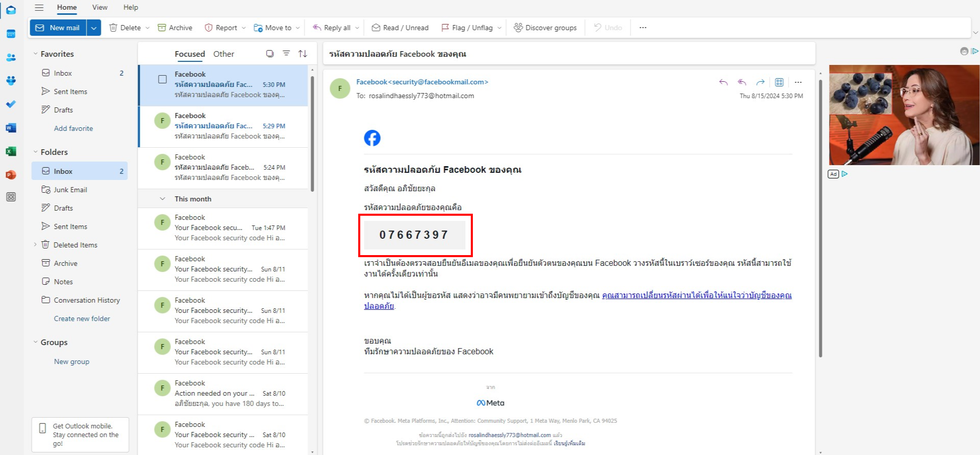Open the Reply all dropdown arrow
This screenshot has height=455, width=980.
coord(357,28)
